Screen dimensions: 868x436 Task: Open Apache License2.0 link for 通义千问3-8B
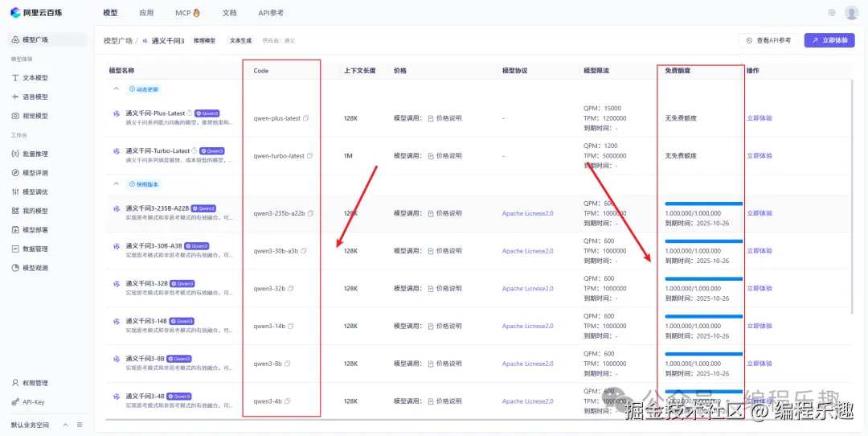pyautogui.click(x=527, y=364)
